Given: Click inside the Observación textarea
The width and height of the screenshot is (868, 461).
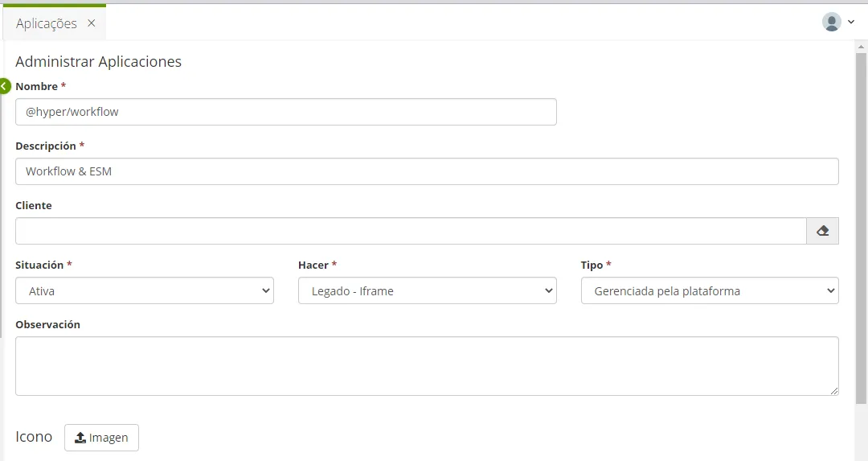Looking at the screenshot, I should pyautogui.click(x=427, y=366).
